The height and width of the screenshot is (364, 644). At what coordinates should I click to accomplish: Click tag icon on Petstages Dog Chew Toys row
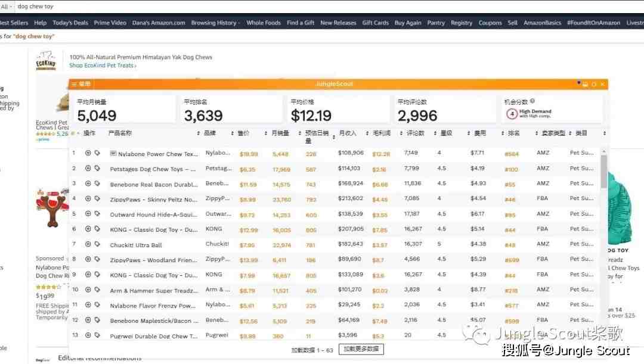[x=97, y=168]
